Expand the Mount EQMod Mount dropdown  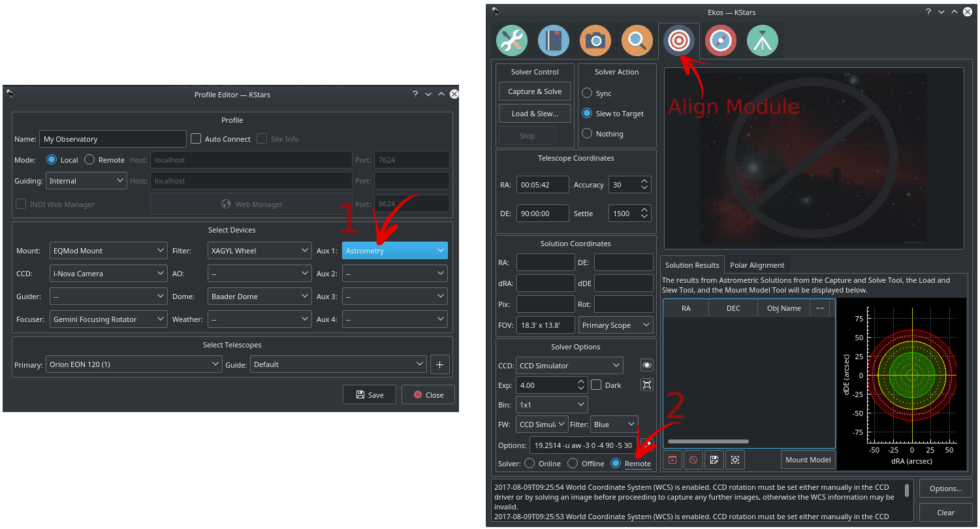(108, 251)
